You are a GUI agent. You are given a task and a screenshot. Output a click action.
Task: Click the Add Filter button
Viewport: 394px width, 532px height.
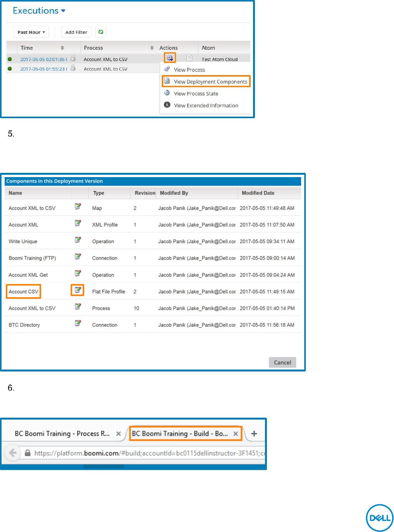click(x=76, y=32)
